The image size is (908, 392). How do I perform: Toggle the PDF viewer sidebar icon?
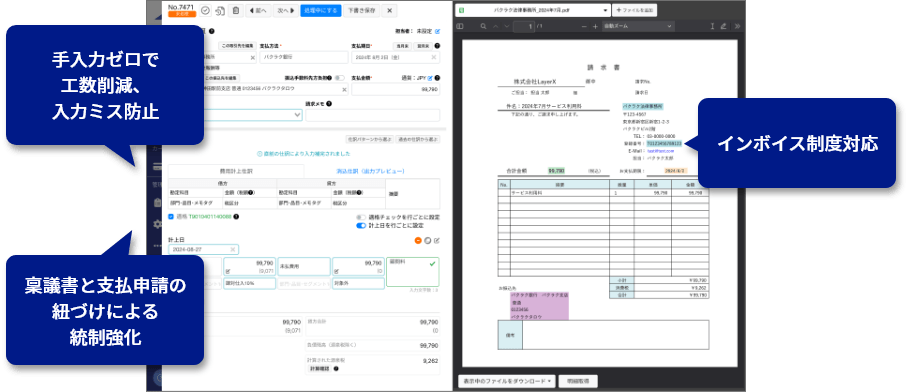pos(460,26)
